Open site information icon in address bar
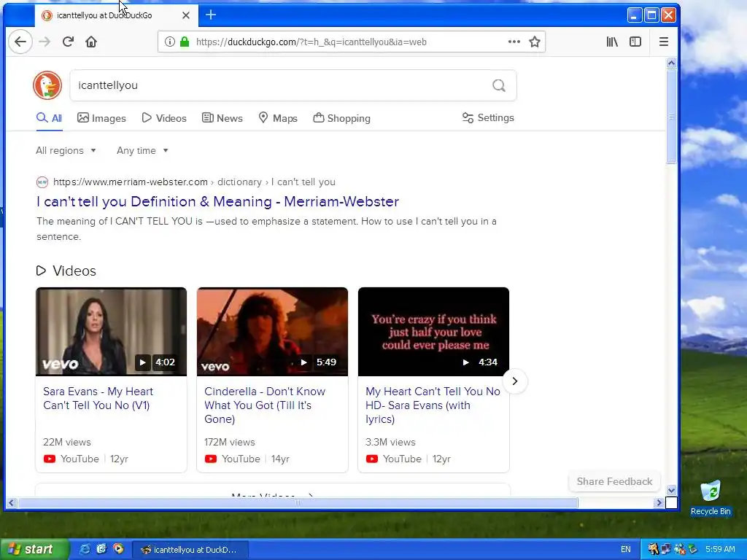 (x=169, y=42)
